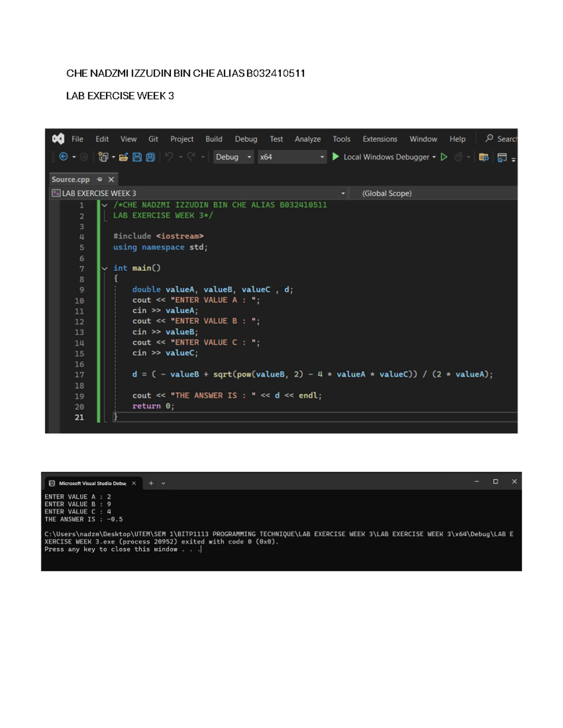Click the Search box magnifier icon

[x=489, y=139]
